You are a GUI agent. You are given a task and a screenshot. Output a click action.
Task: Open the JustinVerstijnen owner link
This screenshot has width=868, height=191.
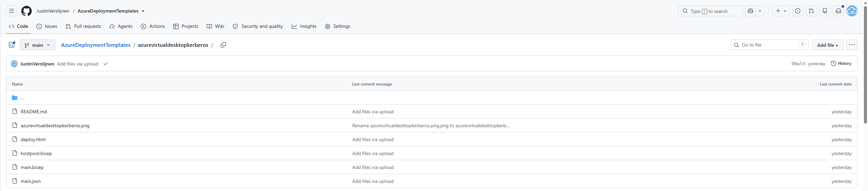click(x=53, y=11)
